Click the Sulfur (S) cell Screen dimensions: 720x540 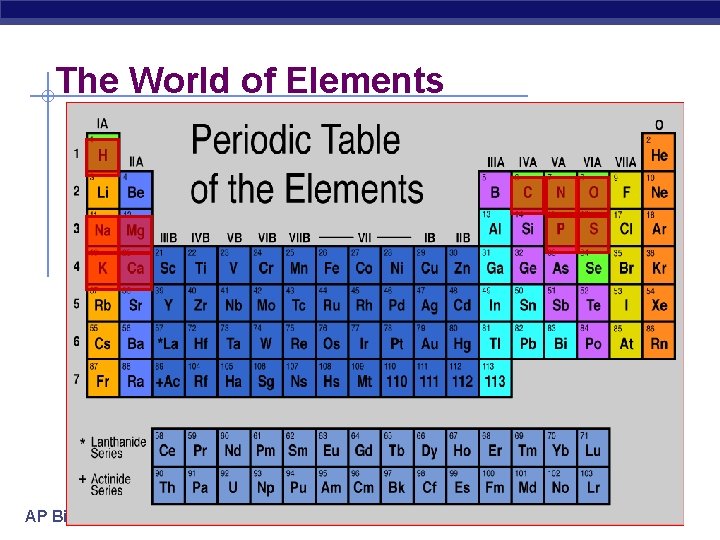593,231
